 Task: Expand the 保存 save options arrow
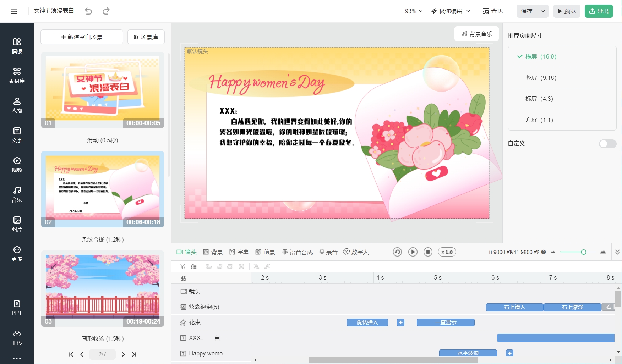[x=543, y=11]
